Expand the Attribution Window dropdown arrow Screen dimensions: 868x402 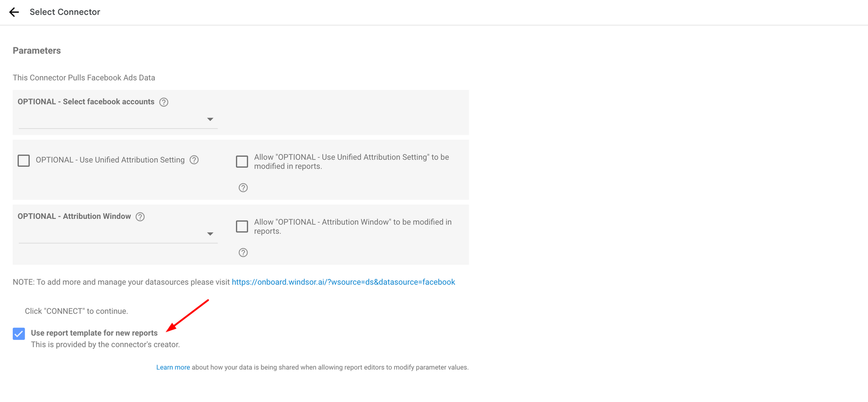[210, 234]
